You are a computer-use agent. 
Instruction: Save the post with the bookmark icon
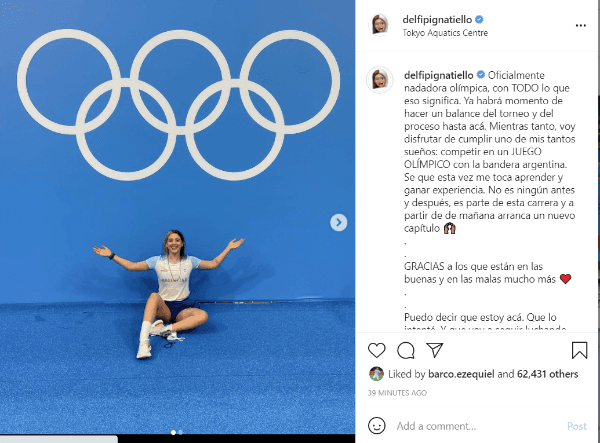[579, 350]
